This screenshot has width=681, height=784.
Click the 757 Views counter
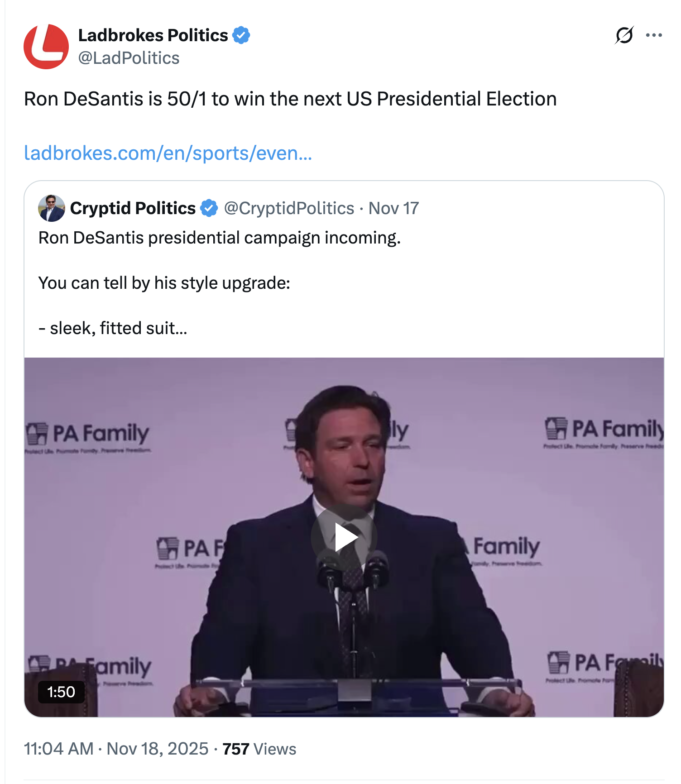(259, 749)
